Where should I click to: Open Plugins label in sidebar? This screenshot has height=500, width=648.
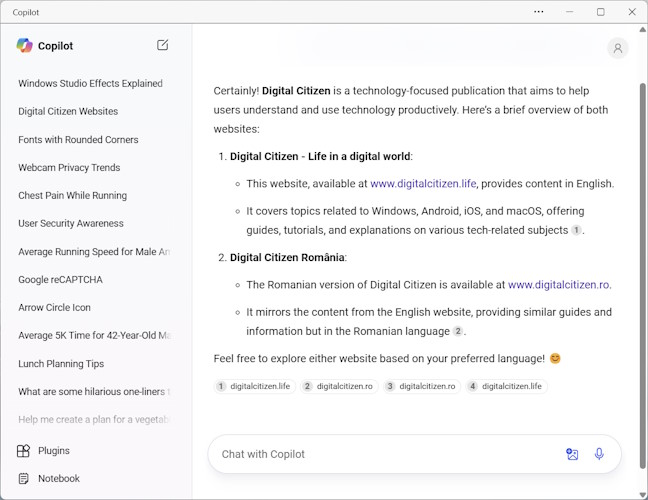(x=54, y=450)
